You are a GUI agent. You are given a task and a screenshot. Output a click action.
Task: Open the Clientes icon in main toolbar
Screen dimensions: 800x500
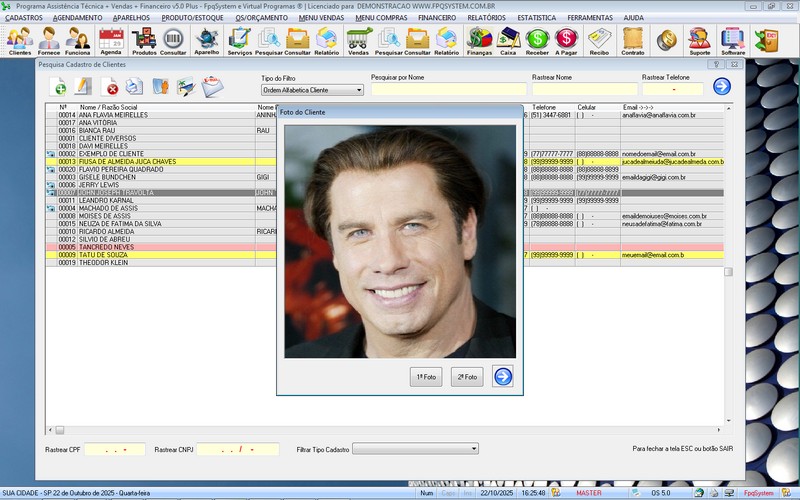[x=20, y=40]
